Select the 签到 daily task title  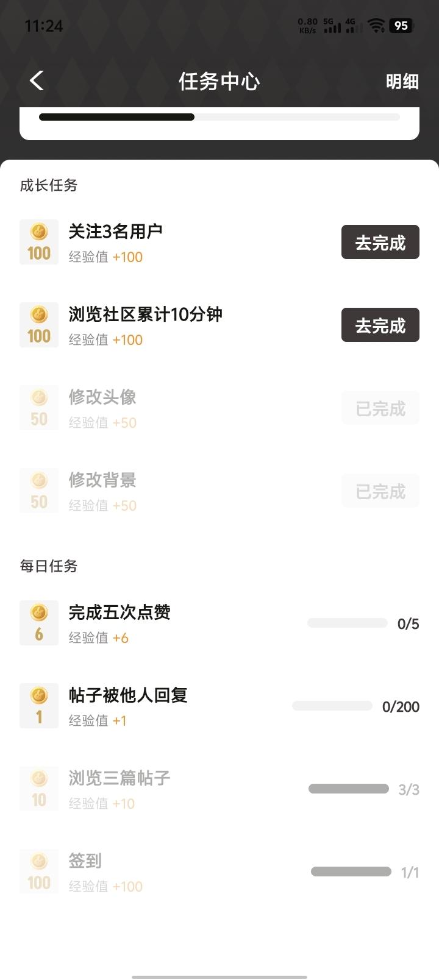click(x=85, y=861)
